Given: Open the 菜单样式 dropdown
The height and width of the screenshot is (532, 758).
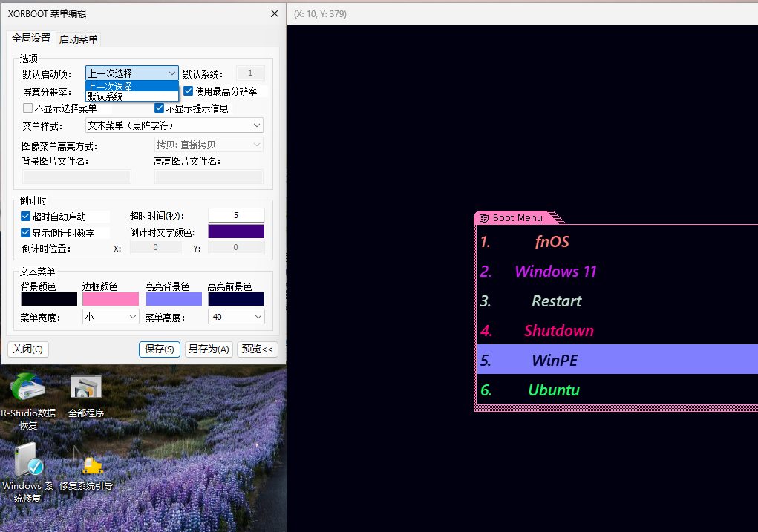Looking at the screenshot, I should (x=174, y=125).
